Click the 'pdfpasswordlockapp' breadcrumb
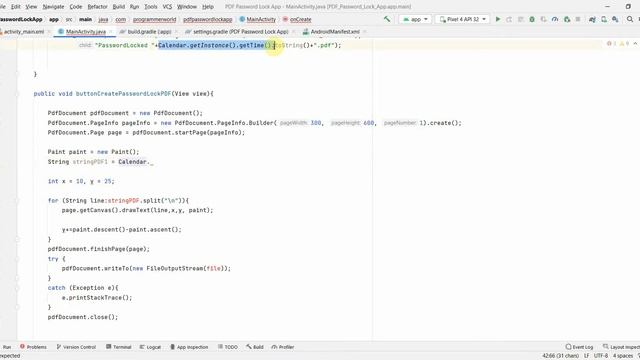The width and height of the screenshot is (640, 360). pyautogui.click(x=207, y=19)
